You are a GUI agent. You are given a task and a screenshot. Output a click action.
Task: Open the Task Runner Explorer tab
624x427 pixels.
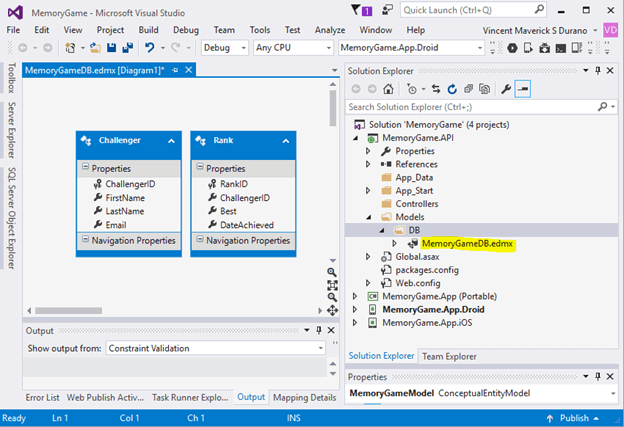(190, 397)
